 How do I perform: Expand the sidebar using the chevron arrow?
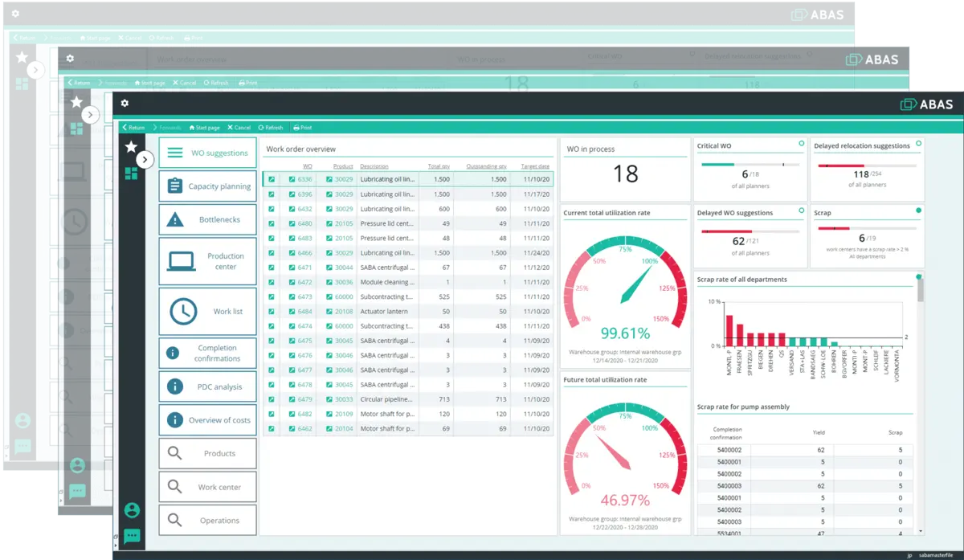146,160
